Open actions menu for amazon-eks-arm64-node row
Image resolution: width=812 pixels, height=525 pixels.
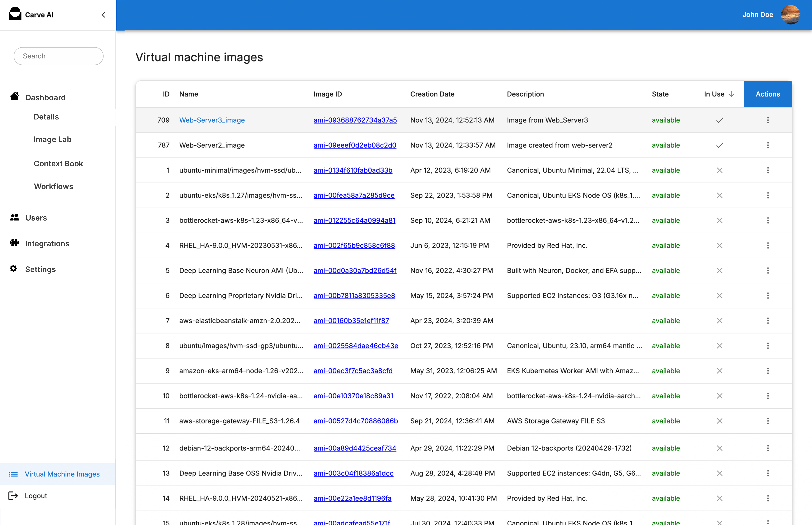click(x=768, y=371)
